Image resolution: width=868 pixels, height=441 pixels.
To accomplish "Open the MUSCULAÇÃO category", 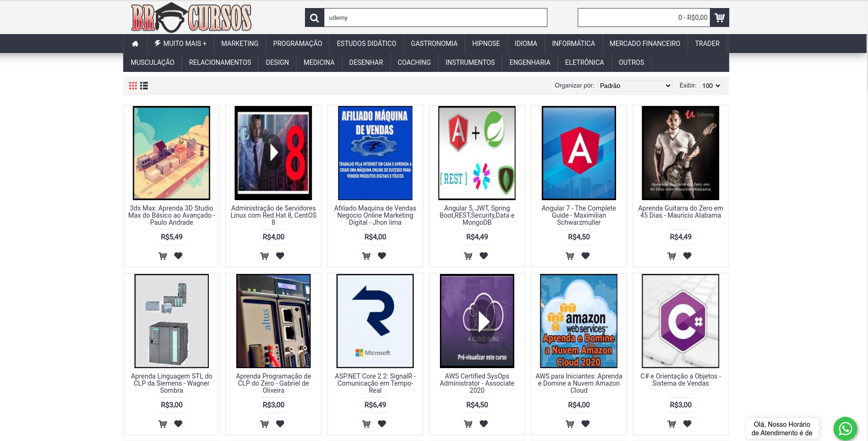I will pyautogui.click(x=152, y=62).
